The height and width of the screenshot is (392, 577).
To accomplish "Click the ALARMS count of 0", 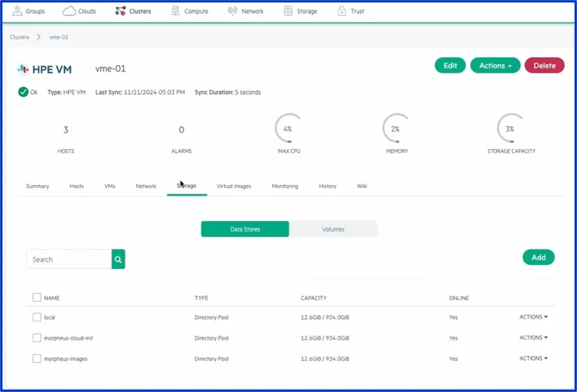I will (181, 129).
